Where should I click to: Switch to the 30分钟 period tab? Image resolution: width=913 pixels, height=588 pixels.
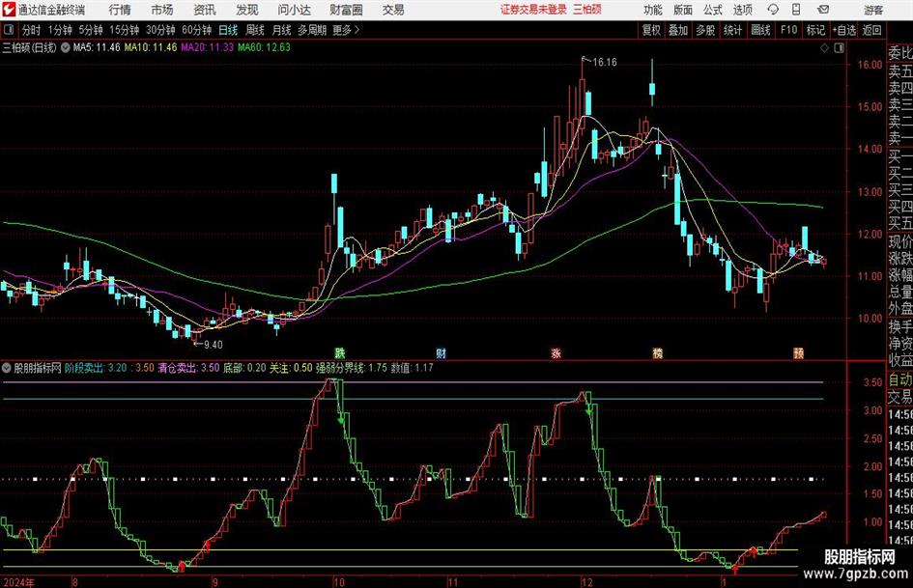pos(160,30)
